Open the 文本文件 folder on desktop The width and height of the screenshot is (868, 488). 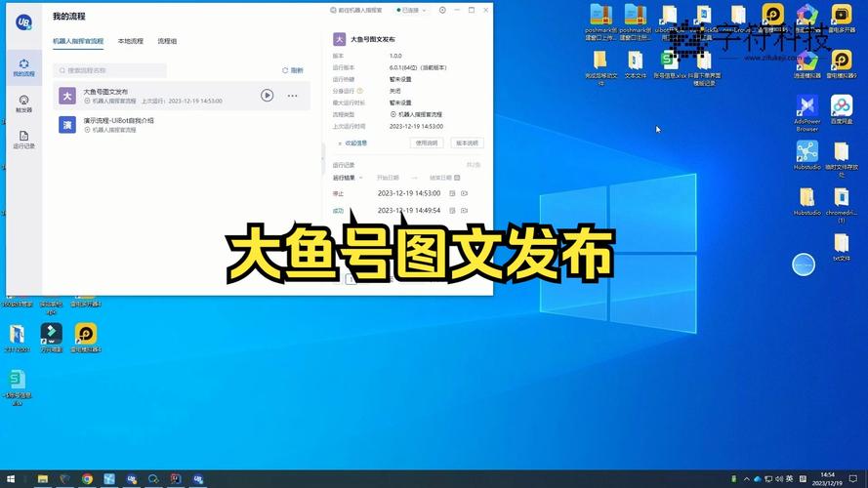(635, 64)
